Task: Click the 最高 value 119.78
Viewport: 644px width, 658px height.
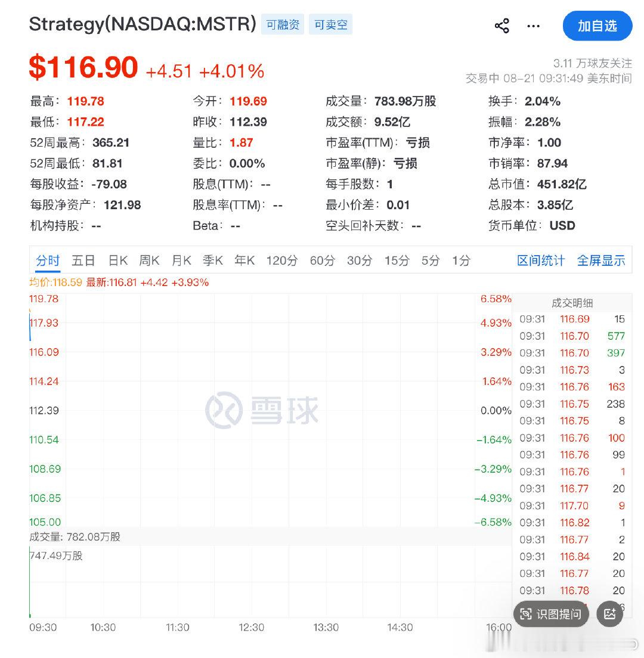Action: 86,101
